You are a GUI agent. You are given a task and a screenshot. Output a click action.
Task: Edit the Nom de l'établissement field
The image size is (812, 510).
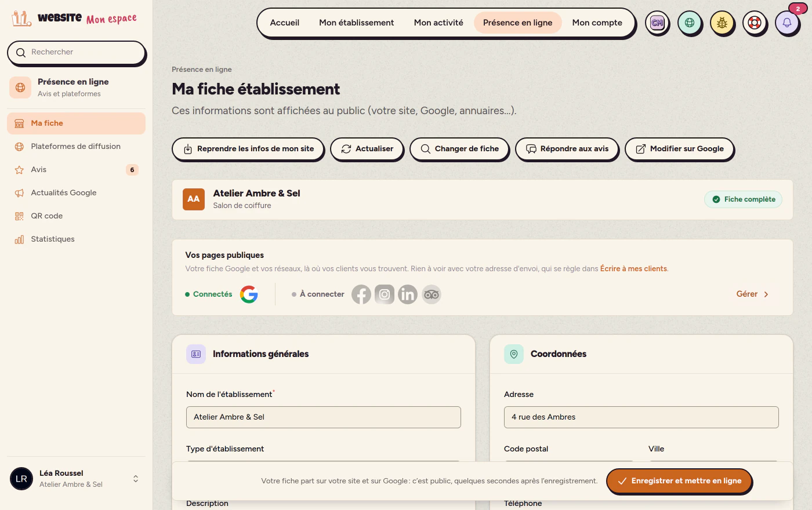pyautogui.click(x=324, y=417)
